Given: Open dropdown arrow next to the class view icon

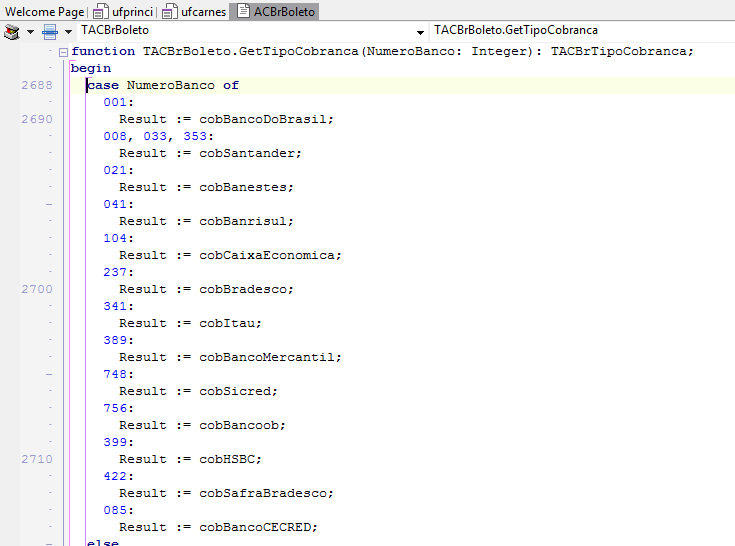Looking at the screenshot, I should pyautogui.click(x=68, y=32).
